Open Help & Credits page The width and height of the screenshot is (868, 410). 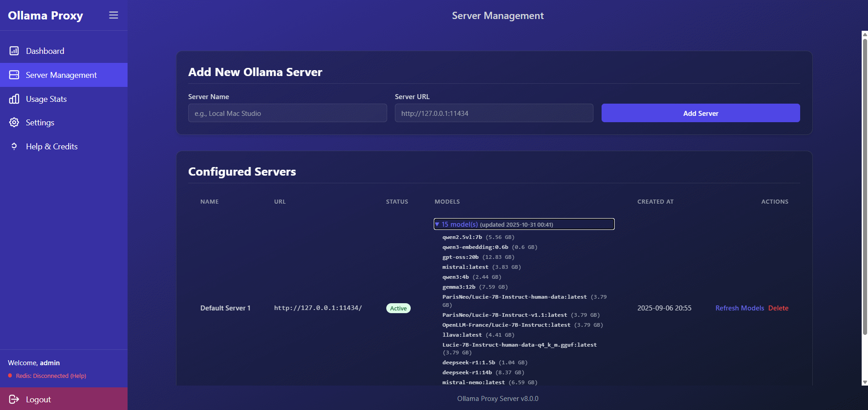click(x=64, y=146)
